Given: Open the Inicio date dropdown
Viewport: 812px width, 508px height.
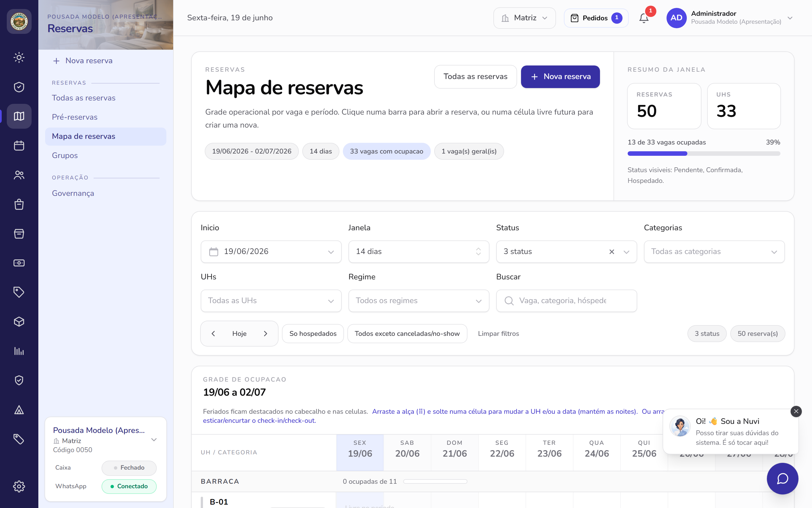Looking at the screenshot, I should (x=271, y=252).
